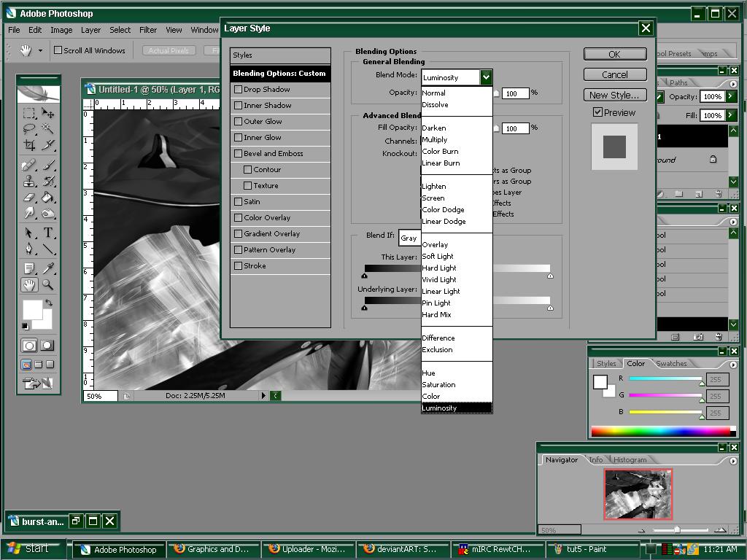Enable Drop Shadow effect
The width and height of the screenshot is (747, 560).
coord(239,89)
